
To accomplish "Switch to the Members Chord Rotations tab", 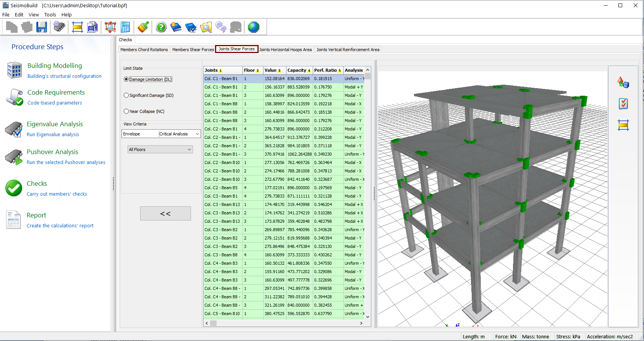I will pos(144,50).
